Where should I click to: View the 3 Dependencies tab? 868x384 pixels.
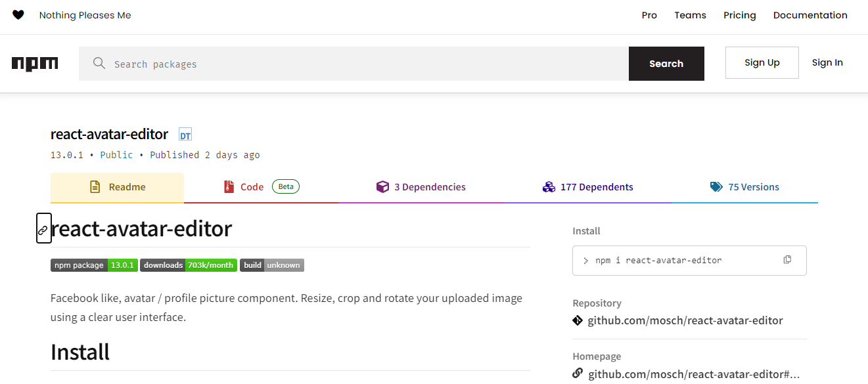421,188
